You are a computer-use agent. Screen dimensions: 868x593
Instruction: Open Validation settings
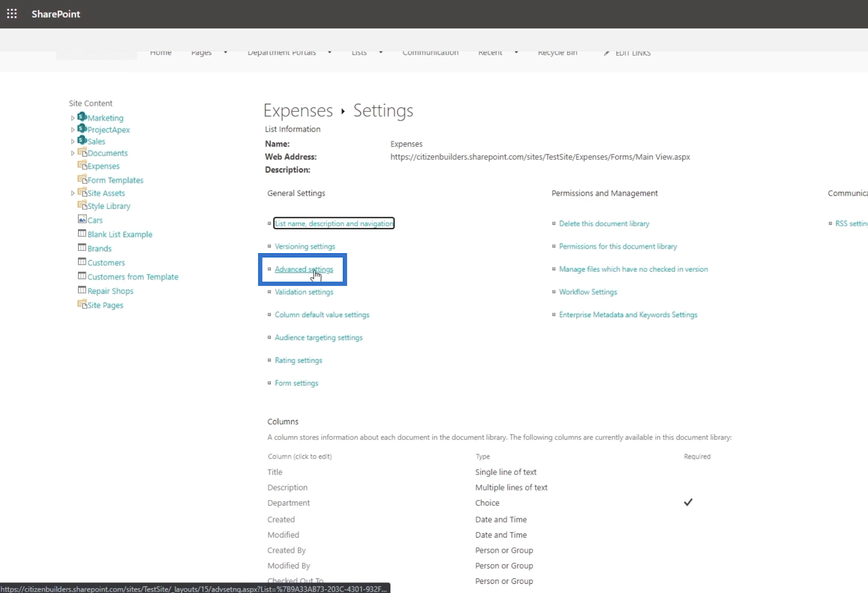[x=304, y=292]
